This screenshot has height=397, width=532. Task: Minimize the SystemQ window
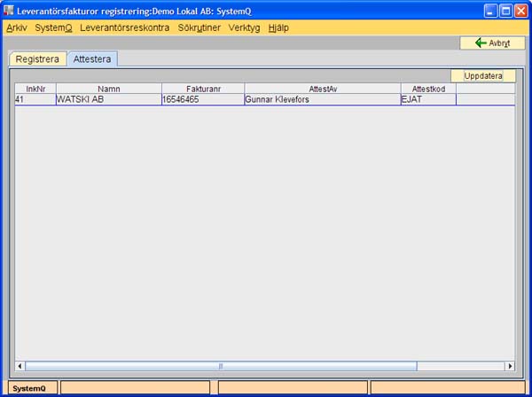point(490,12)
